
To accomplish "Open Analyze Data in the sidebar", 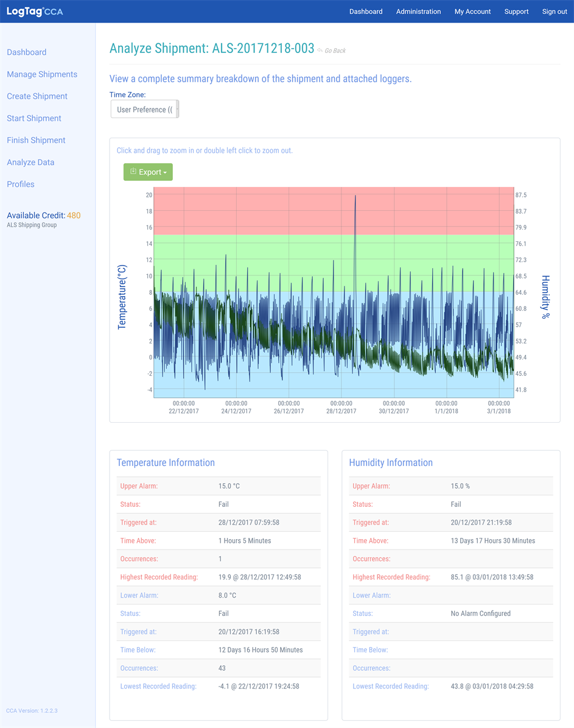I will coord(30,162).
